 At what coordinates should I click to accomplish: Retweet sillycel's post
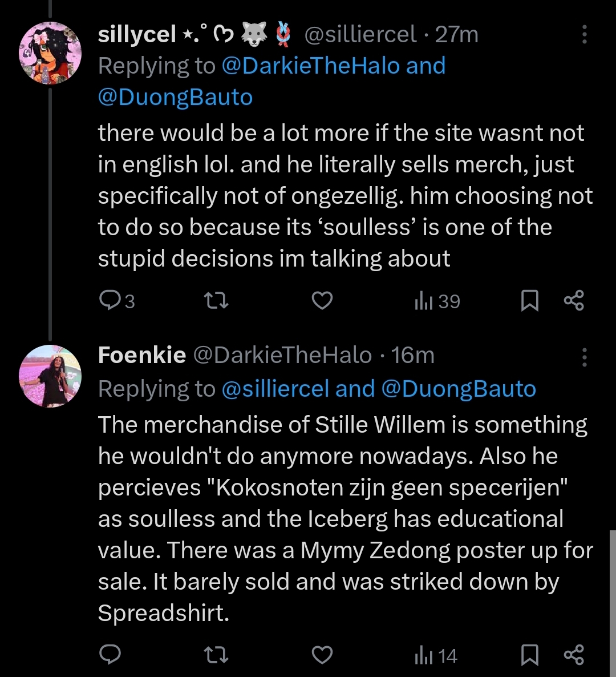click(216, 300)
